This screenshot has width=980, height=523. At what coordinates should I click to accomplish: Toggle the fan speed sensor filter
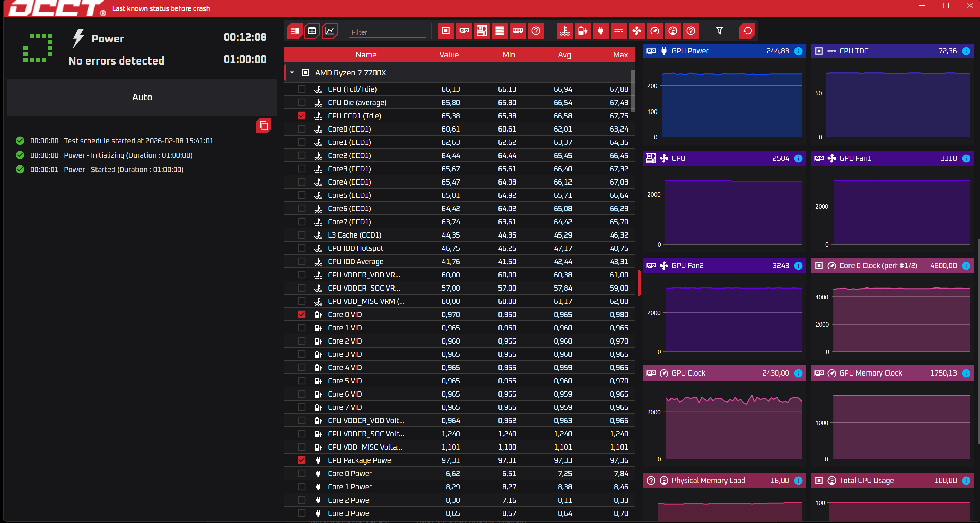pyautogui.click(x=637, y=31)
